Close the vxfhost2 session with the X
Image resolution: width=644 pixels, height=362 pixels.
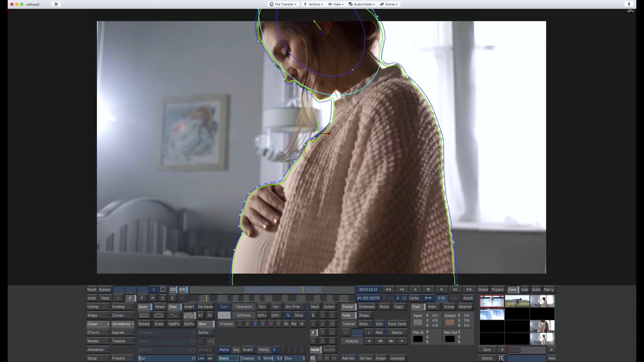56,4
